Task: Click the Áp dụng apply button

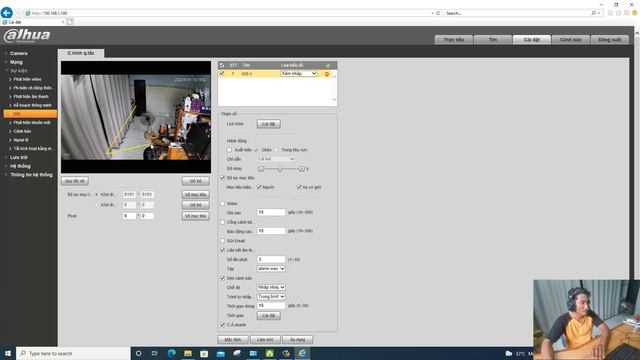Action: point(298,340)
